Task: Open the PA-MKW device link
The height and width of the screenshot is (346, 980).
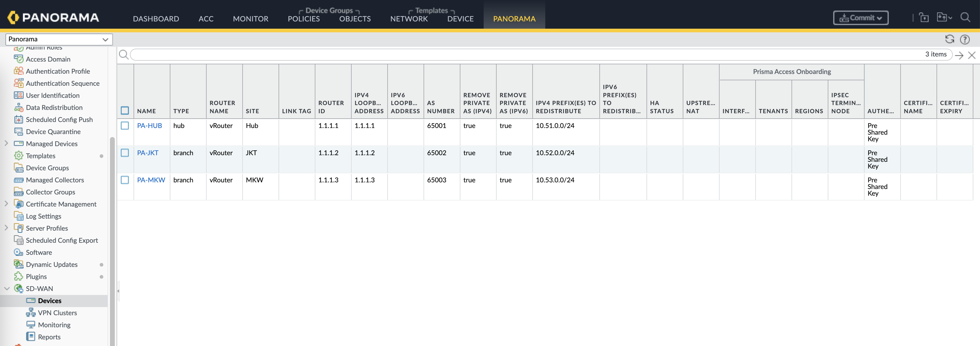Action: pyautogui.click(x=151, y=180)
